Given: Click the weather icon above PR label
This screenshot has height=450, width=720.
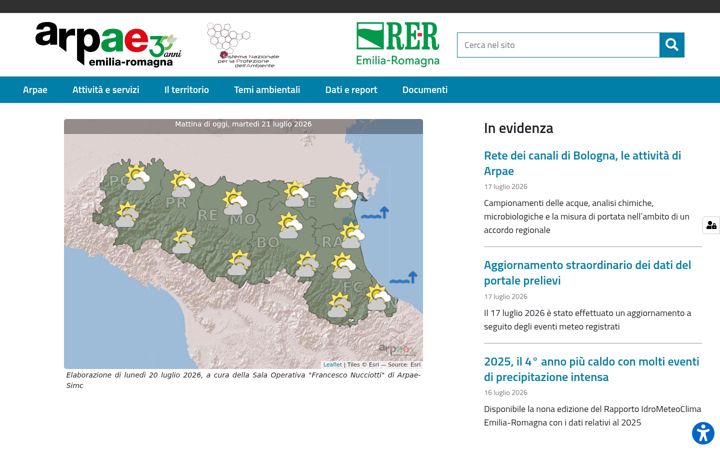Looking at the screenshot, I should (x=182, y=184).
